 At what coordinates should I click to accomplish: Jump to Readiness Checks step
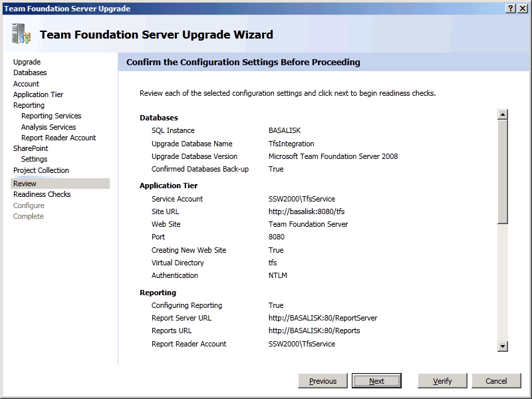42,194
